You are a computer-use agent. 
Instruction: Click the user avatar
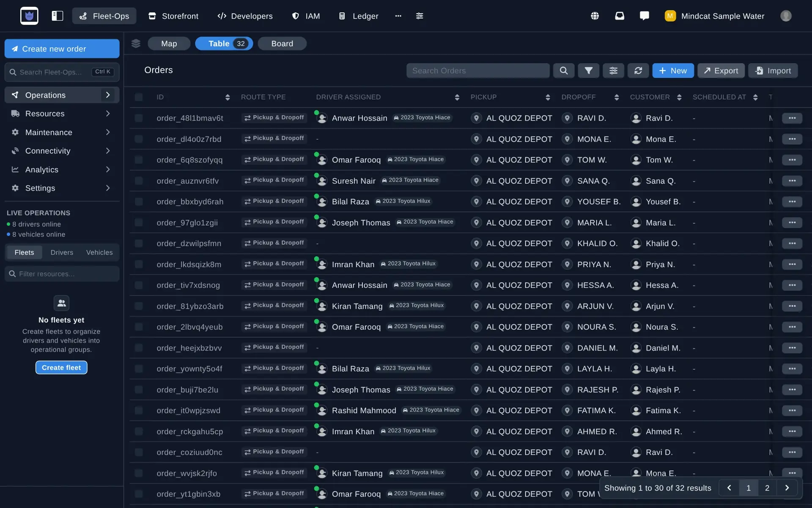pos(786,16)
